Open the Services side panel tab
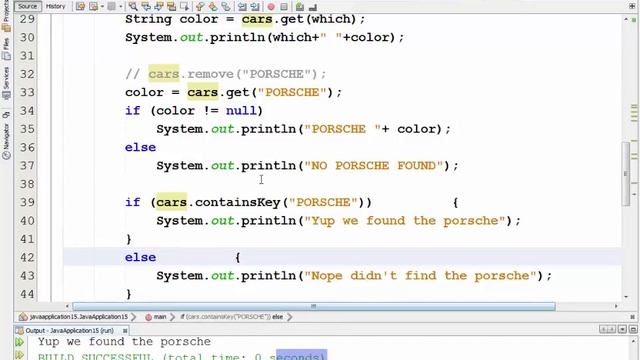This screenshot has height=360, width=640. [x=6, y=84]
